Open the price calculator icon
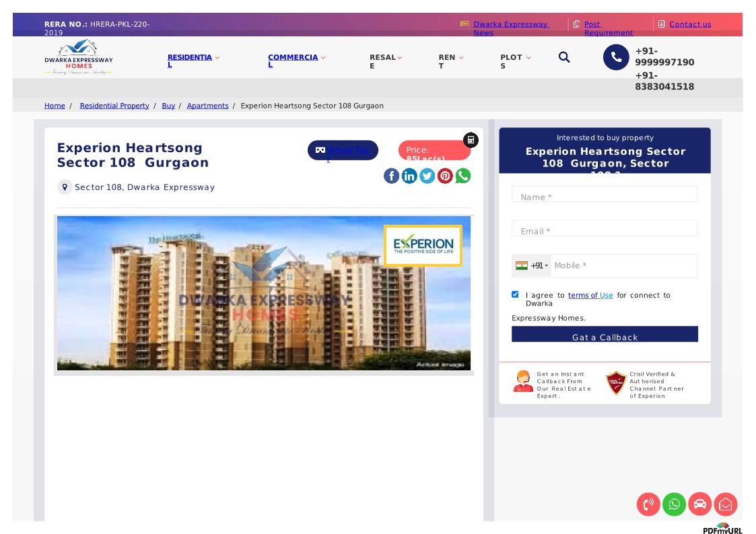Image resolution: width=756 pixels, height=534 pixels. (471, 140)
